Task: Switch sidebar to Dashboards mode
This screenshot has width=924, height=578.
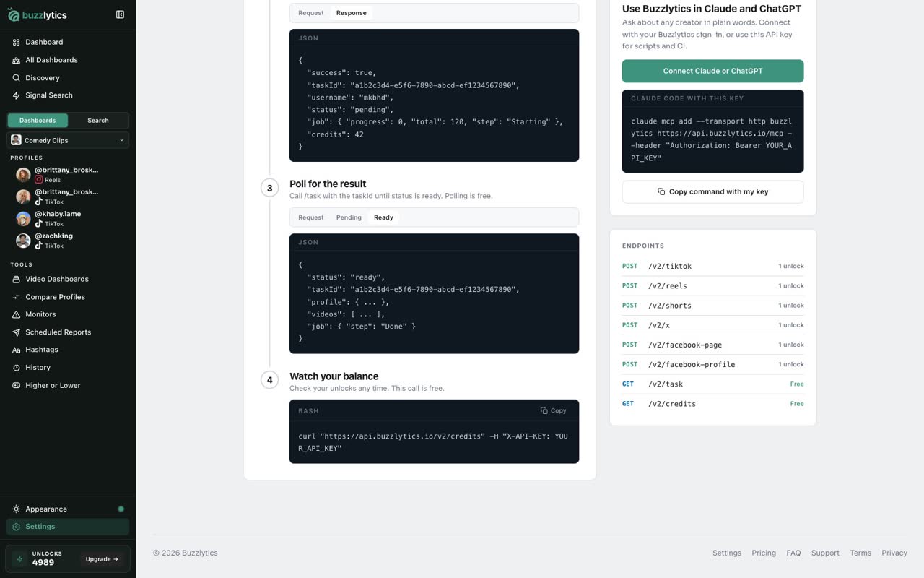Action: (38, 121)
